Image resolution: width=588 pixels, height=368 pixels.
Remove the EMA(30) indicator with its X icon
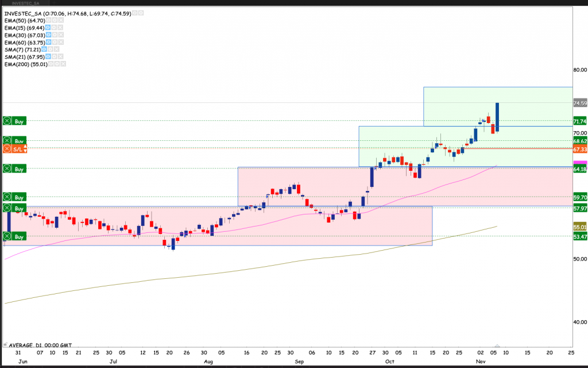click(60, 35)
